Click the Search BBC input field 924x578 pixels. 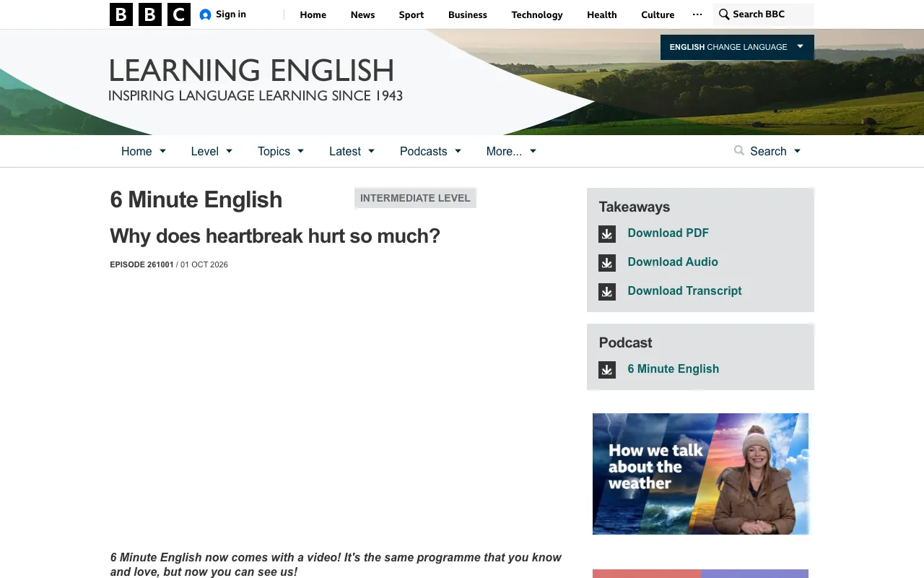764,14
